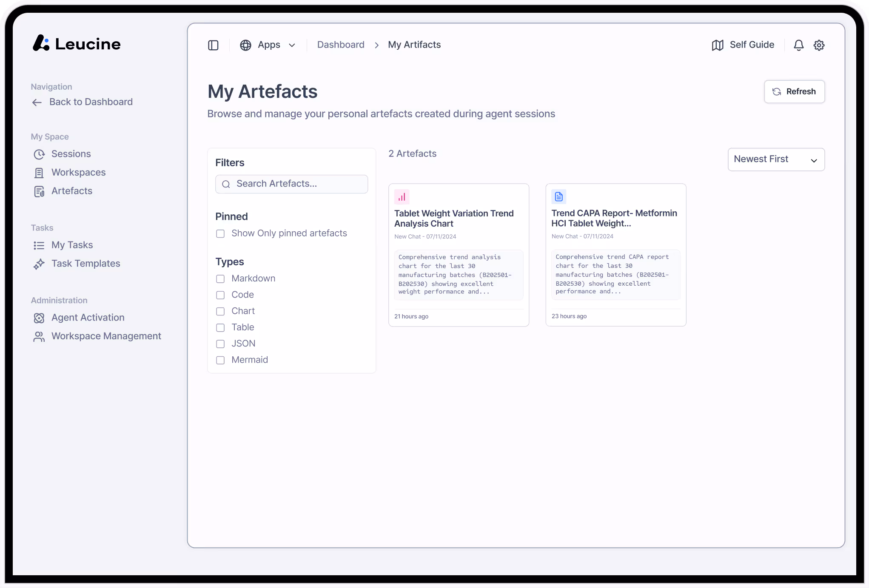The height and width of the screenshot is (588, 869).
Task: Enable Show Only pinned artefacts checkbox
Action: click(x=220, y=234)
